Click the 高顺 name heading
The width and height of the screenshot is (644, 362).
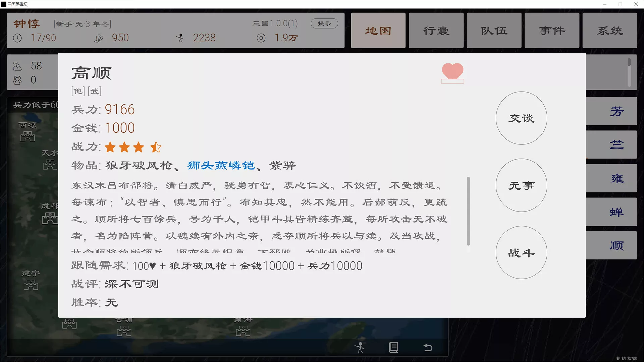(x=91, y=73)
